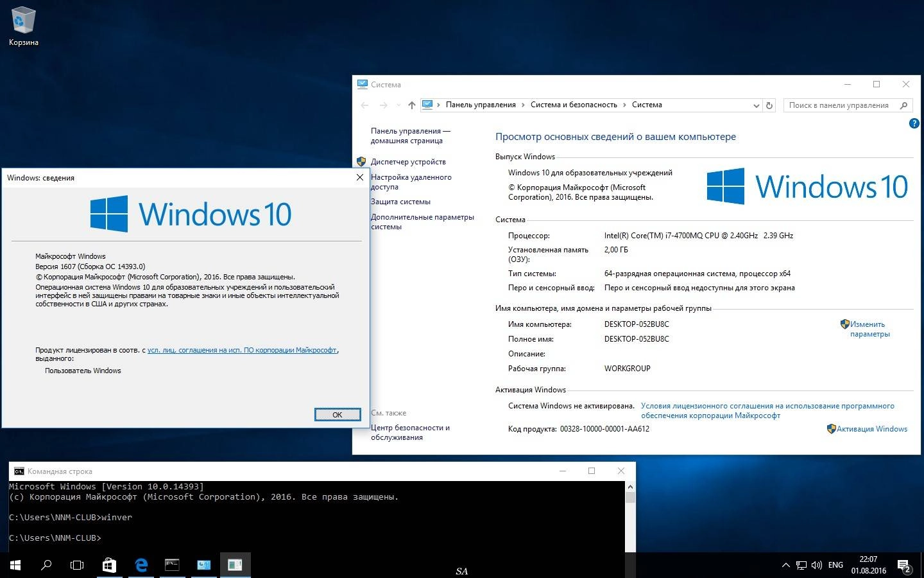Click OK in Windows: сведения dialog

(338, 414)
